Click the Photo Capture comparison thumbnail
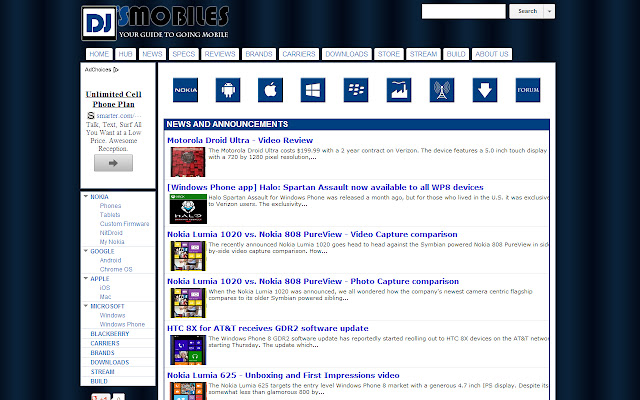This screenshot has width=640, height=400. [188, 303]
